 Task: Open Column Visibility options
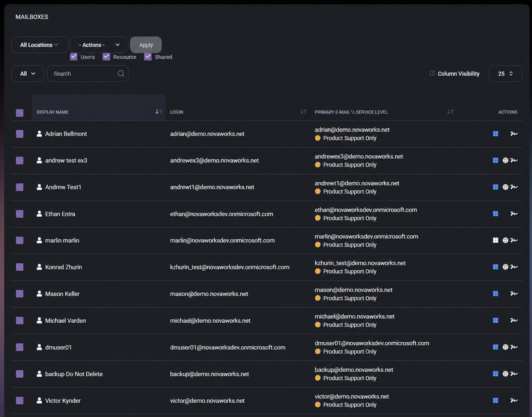point(455,74)
